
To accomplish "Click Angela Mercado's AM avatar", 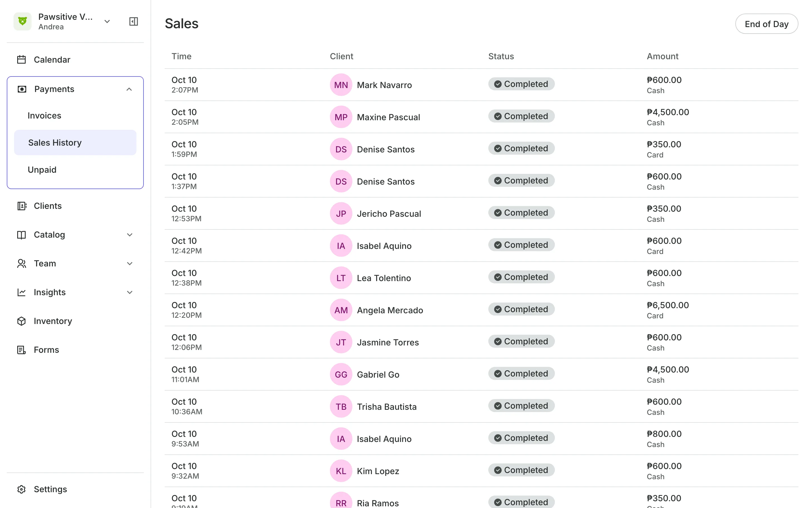I will [341, 310].
